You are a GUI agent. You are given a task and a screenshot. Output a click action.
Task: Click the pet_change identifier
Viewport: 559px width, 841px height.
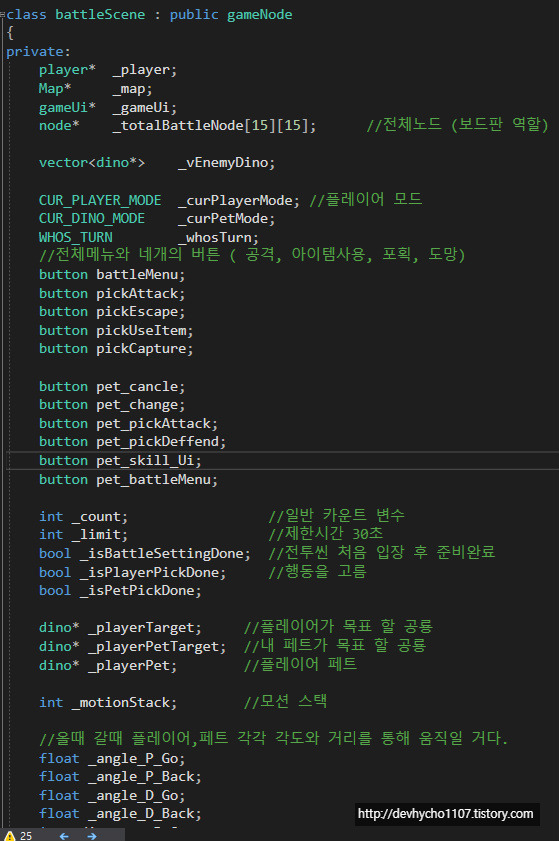coord(141,405)
